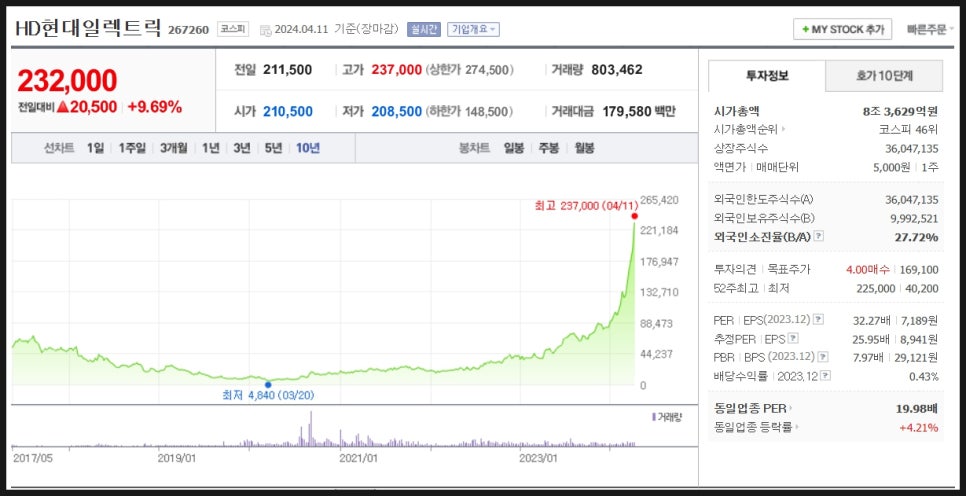Show the 월봉 monthly candle chart
This screenshot has width=966, height=496.
tap(584, 148)
